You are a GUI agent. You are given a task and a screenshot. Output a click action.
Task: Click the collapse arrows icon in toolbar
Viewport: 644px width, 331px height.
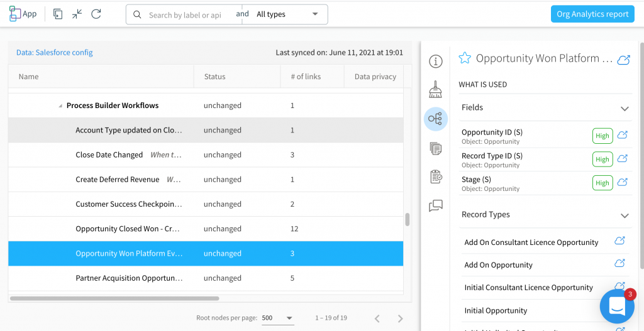tap(77, 14)
